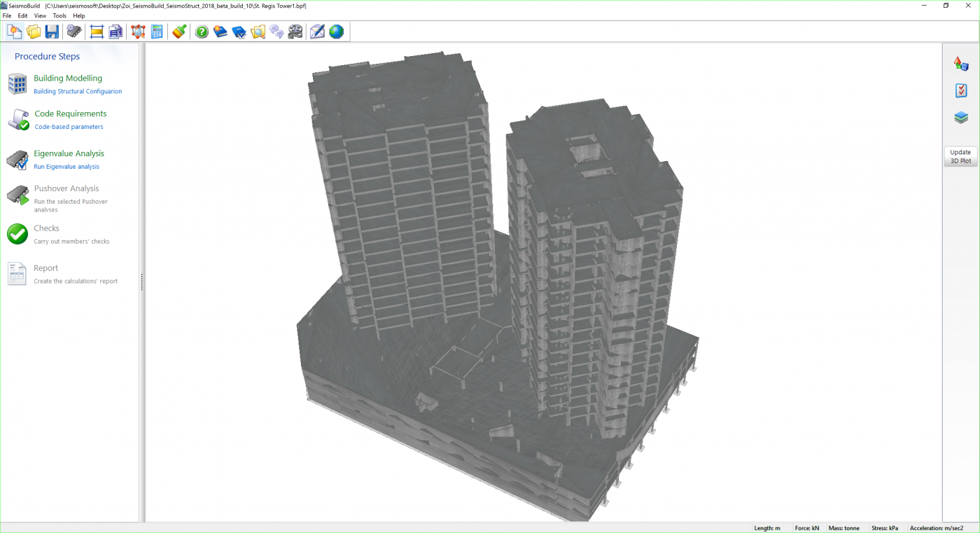Open help via the green question mark icon

202,32
